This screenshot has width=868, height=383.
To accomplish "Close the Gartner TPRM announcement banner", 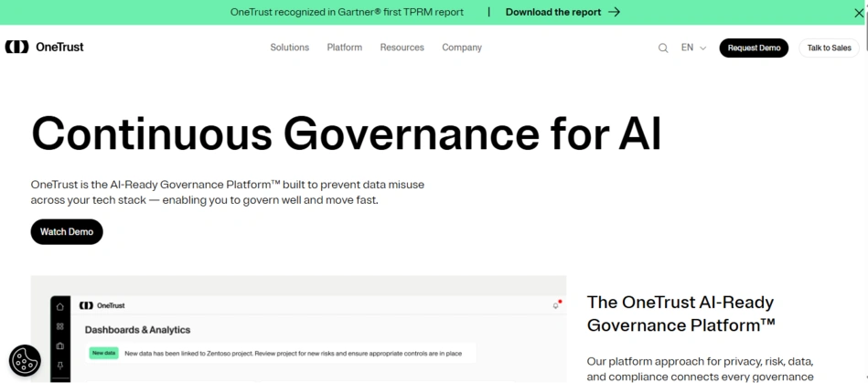I will (859, 13).
